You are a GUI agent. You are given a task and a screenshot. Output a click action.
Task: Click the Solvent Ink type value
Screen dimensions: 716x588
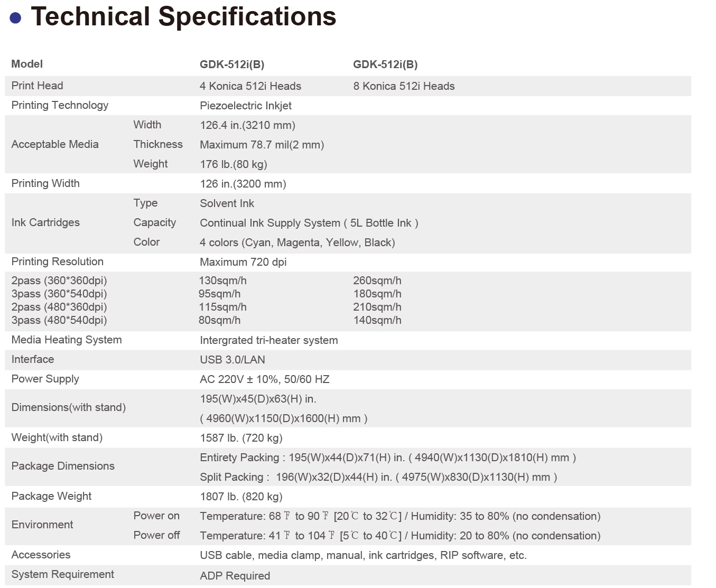coord(227,203)
